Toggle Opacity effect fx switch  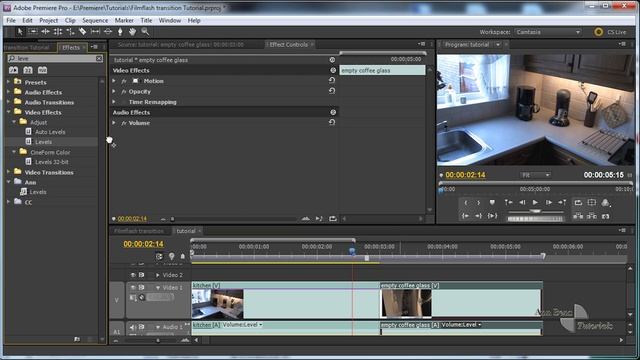coord(124,92)
